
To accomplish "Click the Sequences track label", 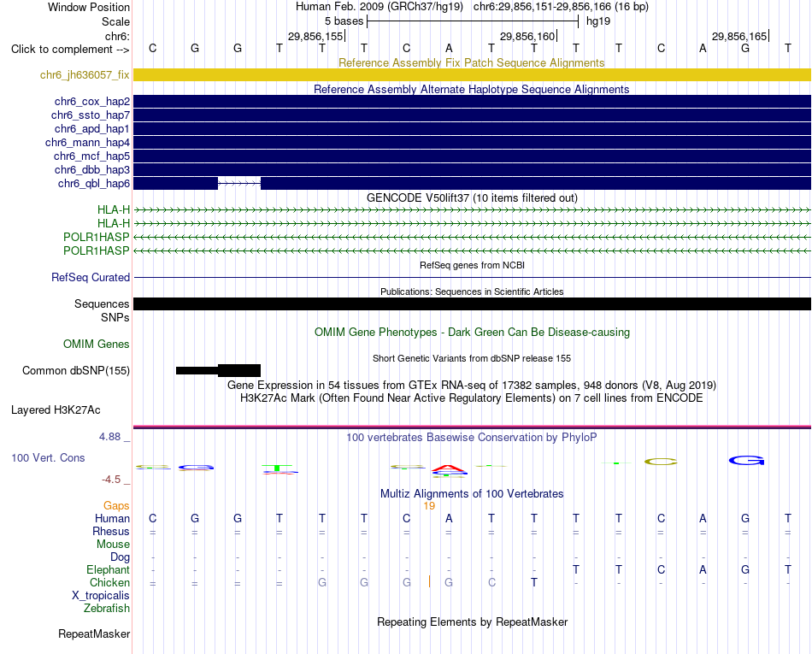I will (x=102, y=304).
